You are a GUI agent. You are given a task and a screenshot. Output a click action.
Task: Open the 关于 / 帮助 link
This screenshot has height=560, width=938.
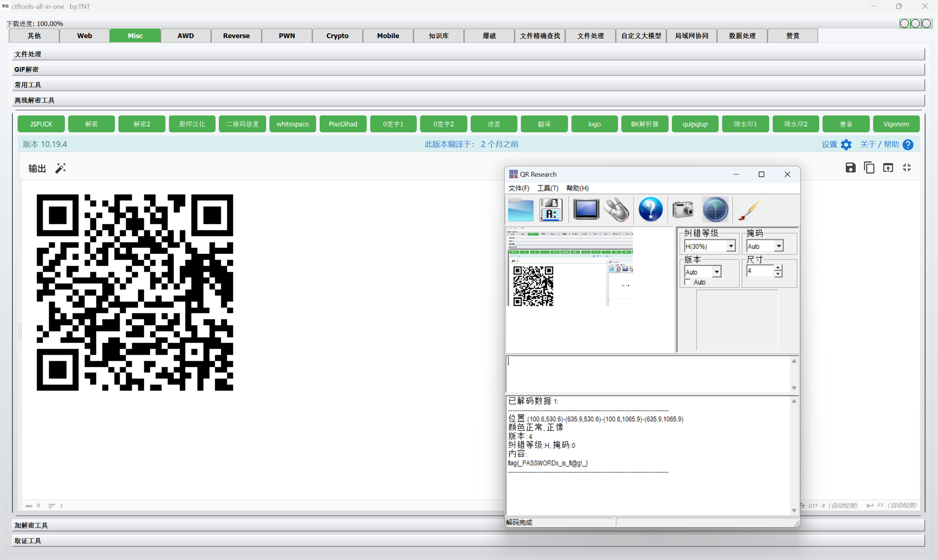tap(879, 144)
